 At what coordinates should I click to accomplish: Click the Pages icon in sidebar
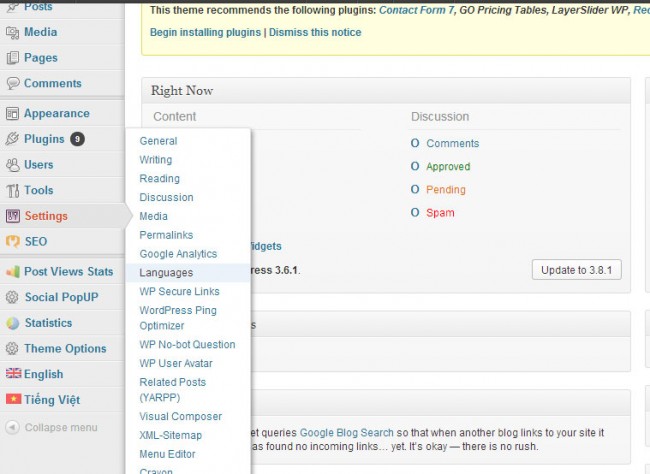pos(12,58)
